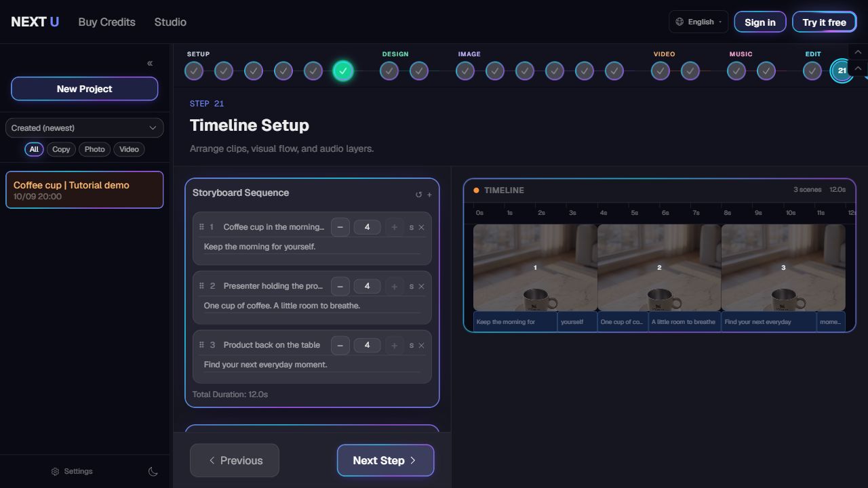Image resolution: width=868 pixels, height=488 pixels.
Task: Remove scene 1 with its X icon
Action: point(421,227)
